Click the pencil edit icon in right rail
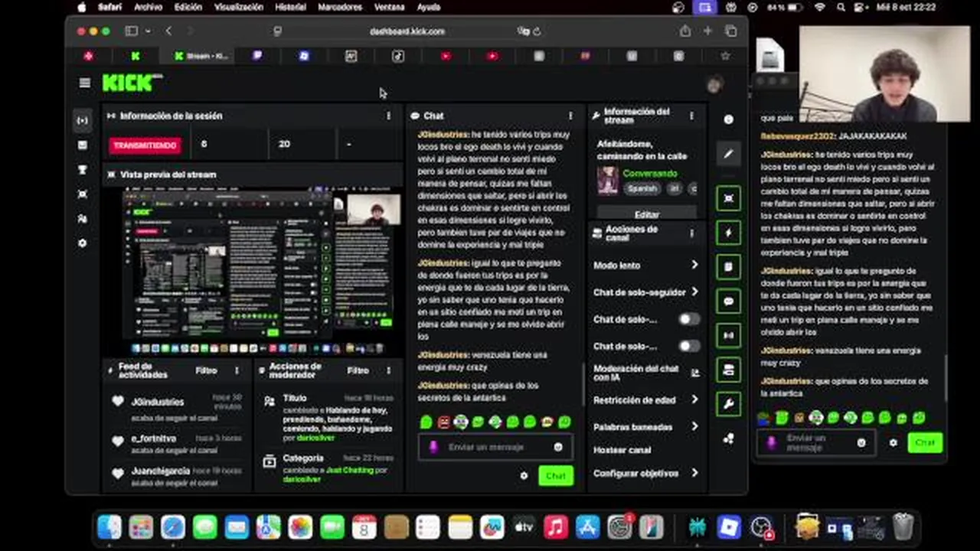Image resolution: width=980 pixels, height=551 pixels. click(728, 154)
